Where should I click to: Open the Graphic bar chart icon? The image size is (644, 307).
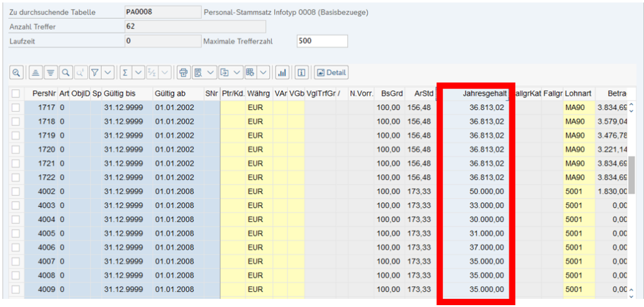click(x=283, y=73)
